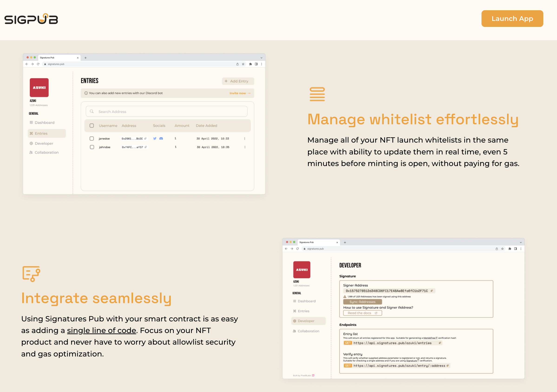This screenshot has width=557, height=392.
Task: Click the Amount column header
Action: tap(182, 126)
